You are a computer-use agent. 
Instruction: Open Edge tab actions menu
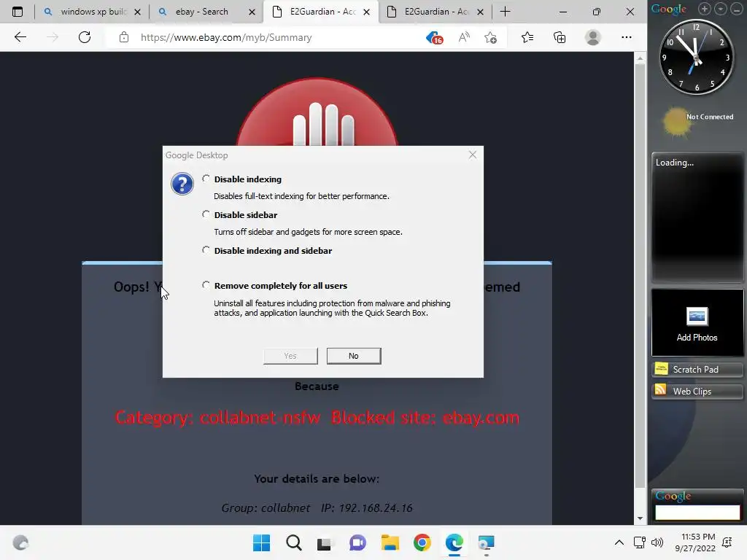point(18,12)
